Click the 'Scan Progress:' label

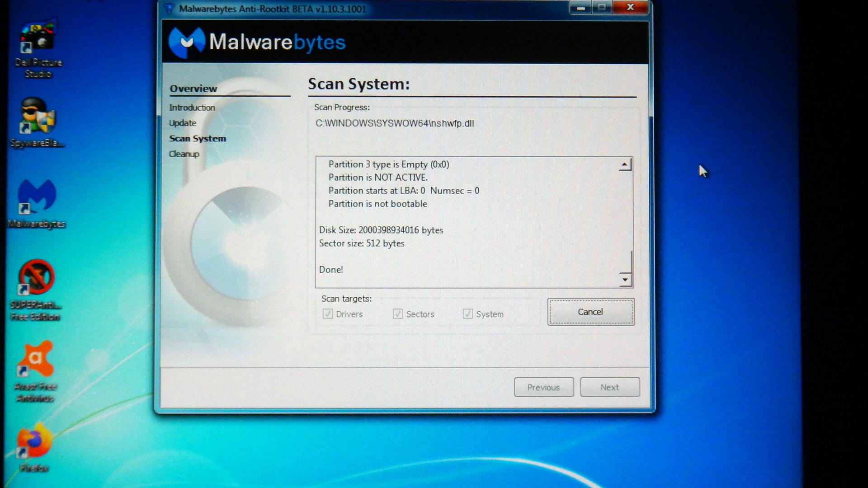(x=342, y=108)
